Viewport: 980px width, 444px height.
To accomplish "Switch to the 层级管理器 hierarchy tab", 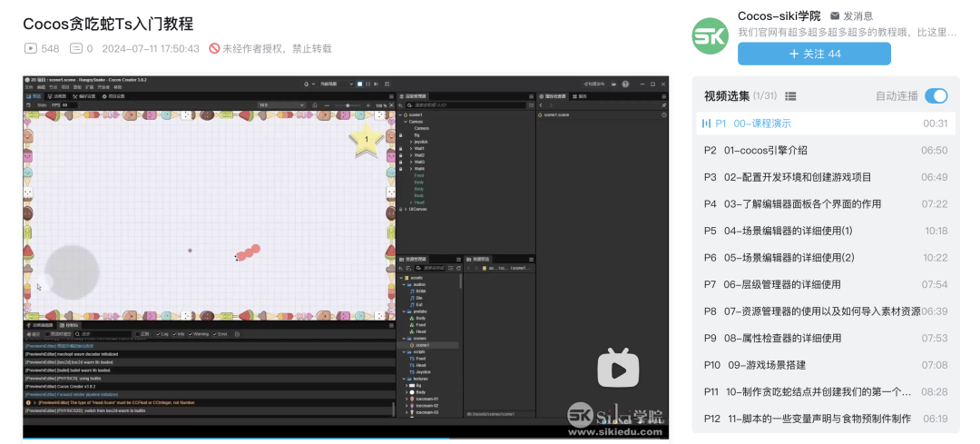I will [413, 96].
